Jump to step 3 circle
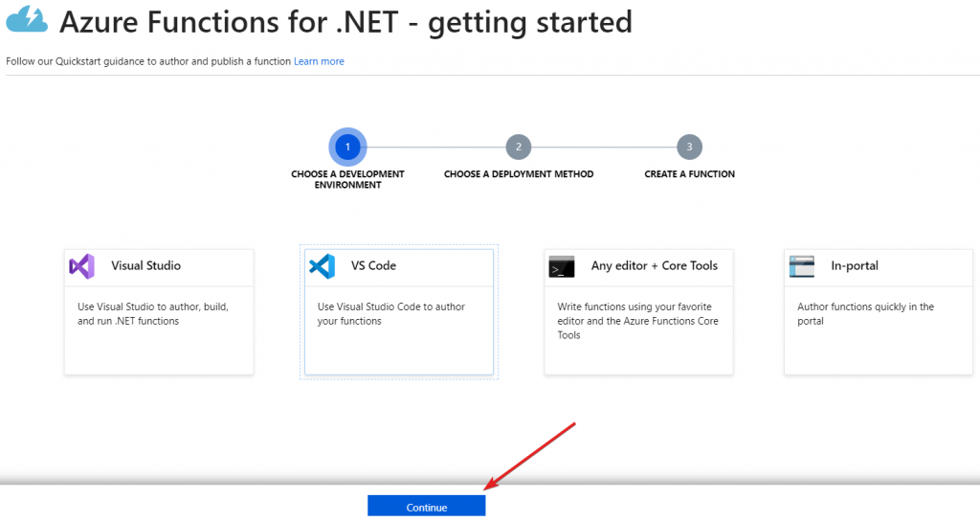 (689, 147)
